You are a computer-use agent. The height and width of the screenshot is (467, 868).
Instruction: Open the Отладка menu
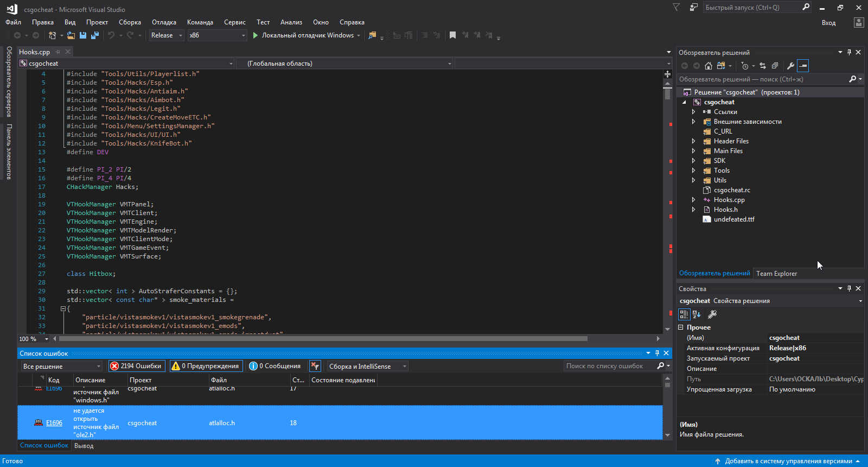point(164,22)
